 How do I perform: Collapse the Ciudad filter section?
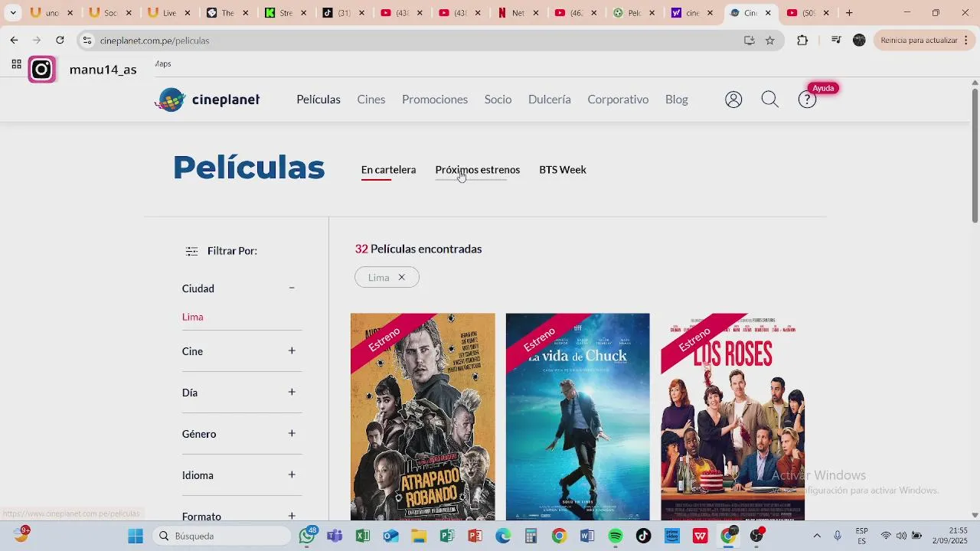pyautogui.click(x=292, y=289)
